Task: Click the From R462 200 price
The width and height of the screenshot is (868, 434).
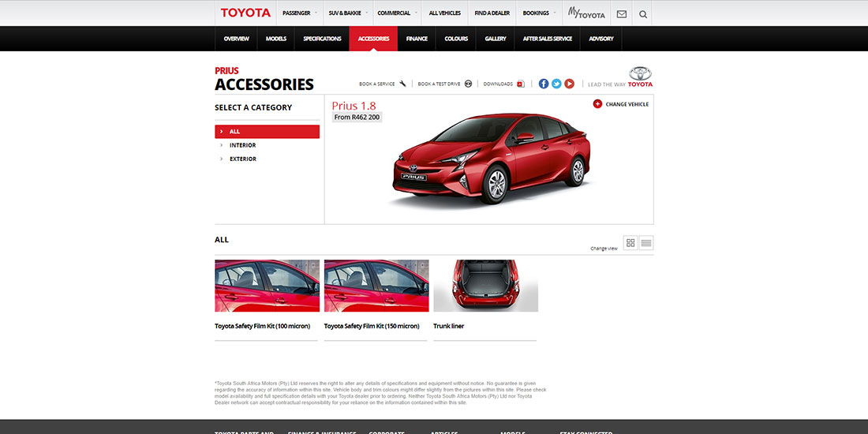Action: (x=357, y=118)
